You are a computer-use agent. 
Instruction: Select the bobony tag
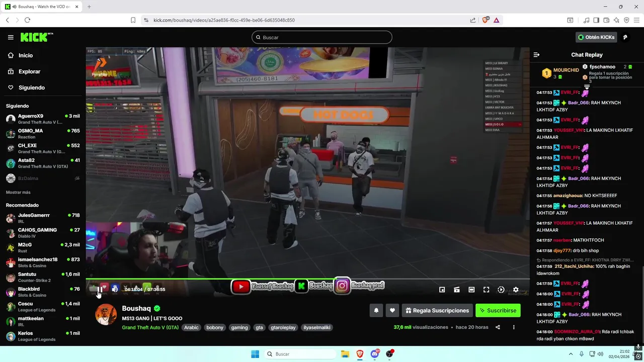click(215, 327)
